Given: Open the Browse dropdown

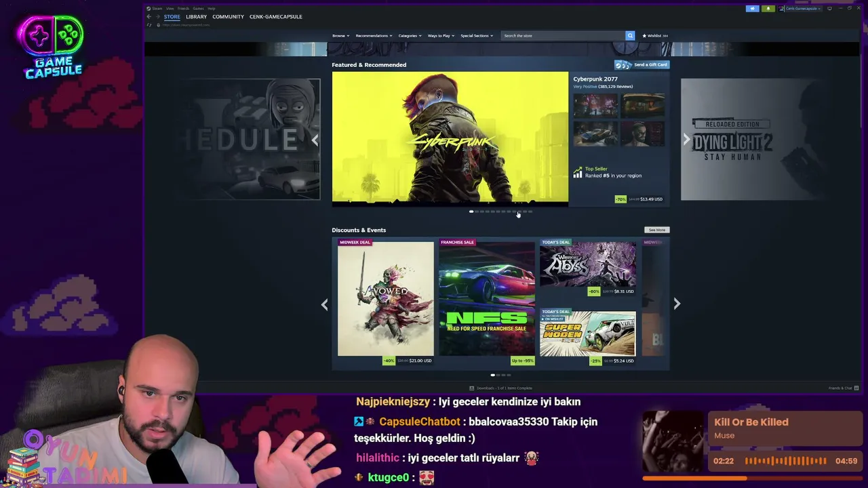Looking at the screenshot, I should point(340,35).
